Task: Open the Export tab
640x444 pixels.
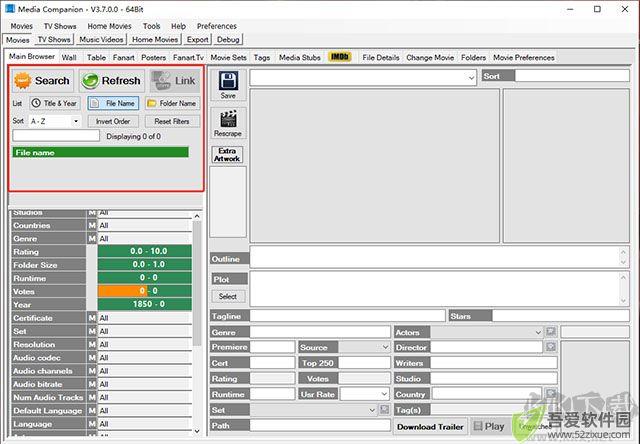Action: click(x=198, y=40)
